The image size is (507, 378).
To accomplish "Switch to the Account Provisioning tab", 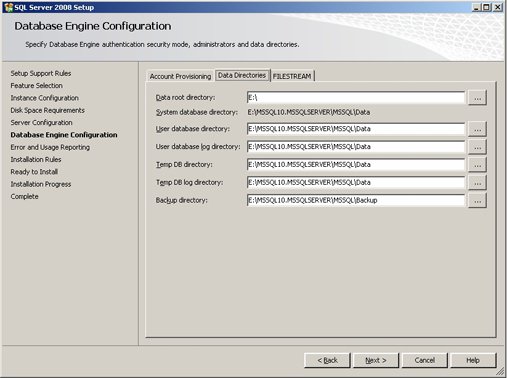I will click(180, 76).
